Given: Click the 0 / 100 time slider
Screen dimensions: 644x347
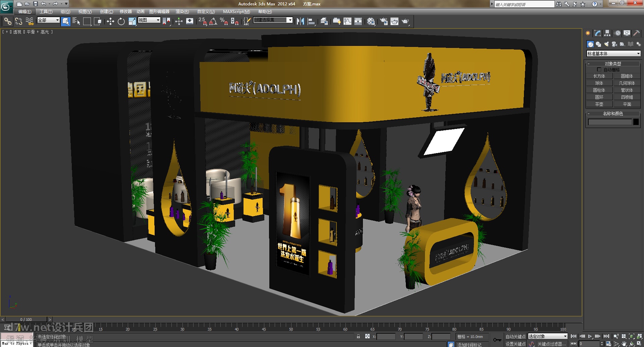Looking at the screenshot, I should tap(26, 320).
